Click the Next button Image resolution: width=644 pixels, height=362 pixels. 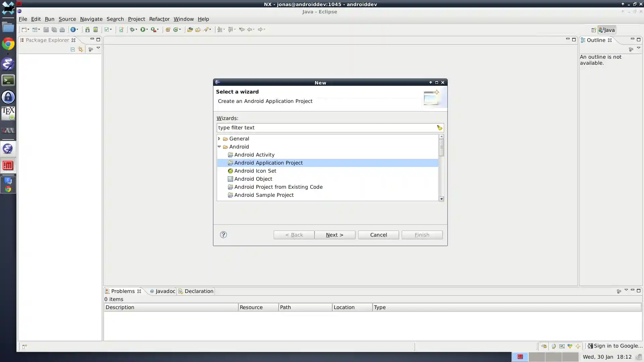335,235
